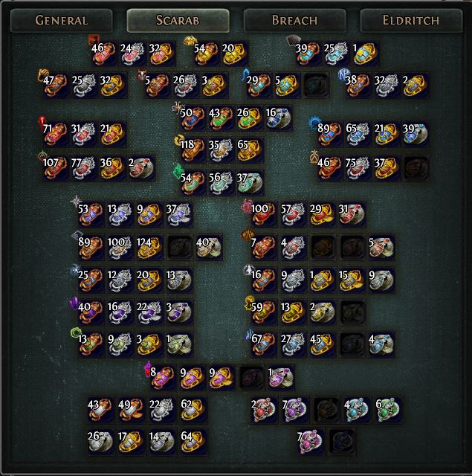Click the pink scarab stack showing 71
The height and width of the screenshot is (476, 472).
tap(55, 134)
